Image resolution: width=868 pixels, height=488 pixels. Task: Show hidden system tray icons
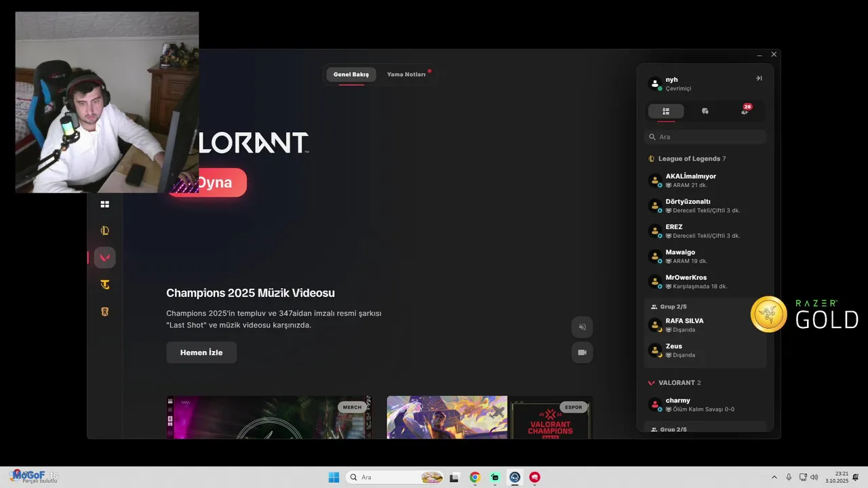pyautogui.click(x=774, y=477)
